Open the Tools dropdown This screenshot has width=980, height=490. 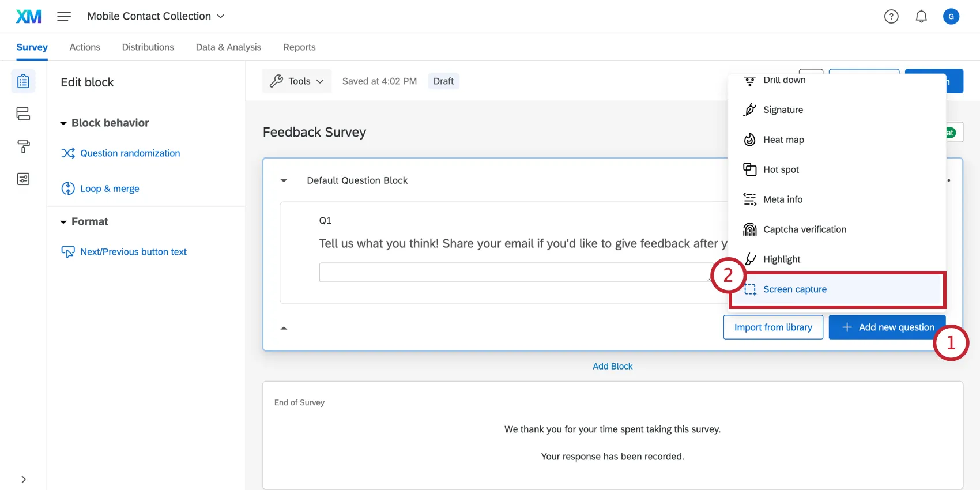pyautogui.click(x=296, y=81)
